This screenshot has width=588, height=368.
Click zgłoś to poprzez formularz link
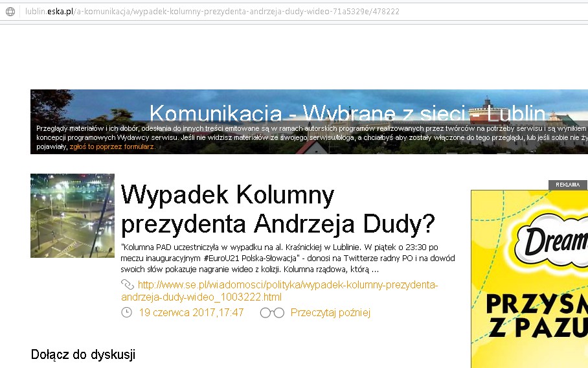coord(112,146)
